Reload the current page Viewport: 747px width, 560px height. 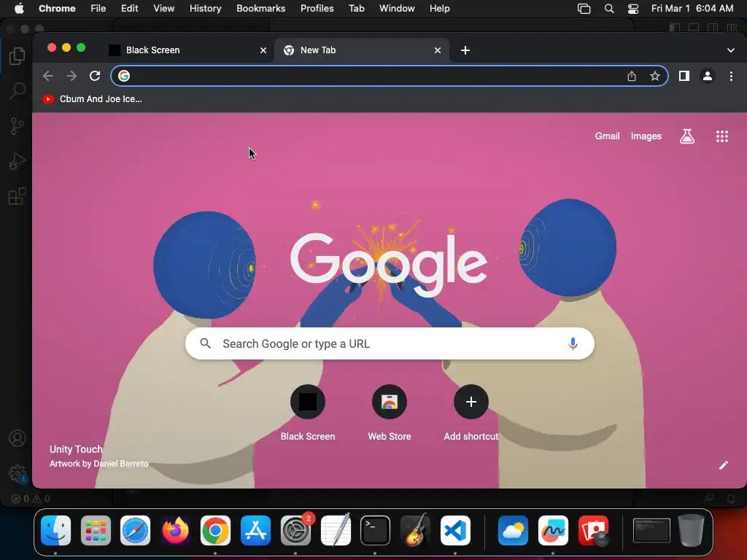pyautogui.click(x=95, y=76)
